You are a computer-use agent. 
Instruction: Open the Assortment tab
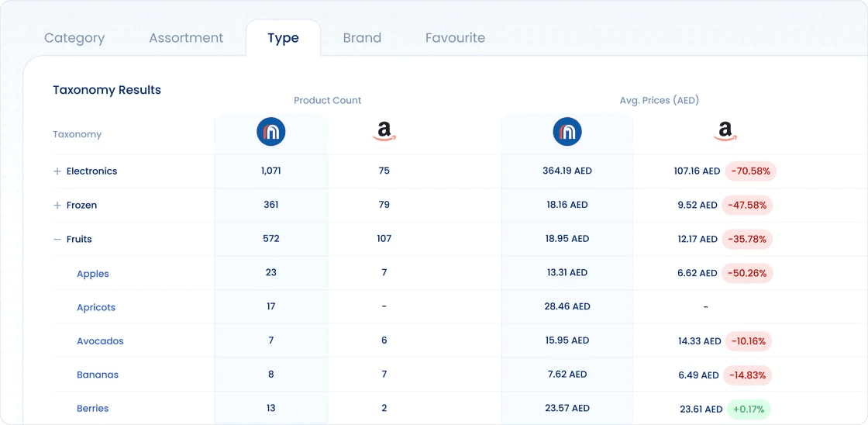point(186,38)
